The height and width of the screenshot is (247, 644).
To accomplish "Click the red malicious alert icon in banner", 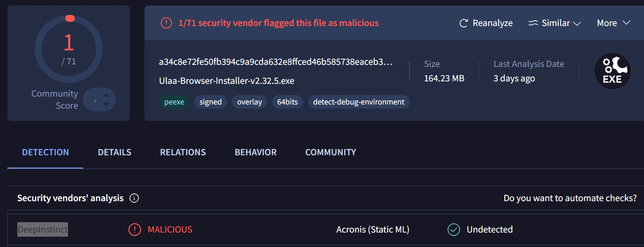I will (x=166, y=23).
